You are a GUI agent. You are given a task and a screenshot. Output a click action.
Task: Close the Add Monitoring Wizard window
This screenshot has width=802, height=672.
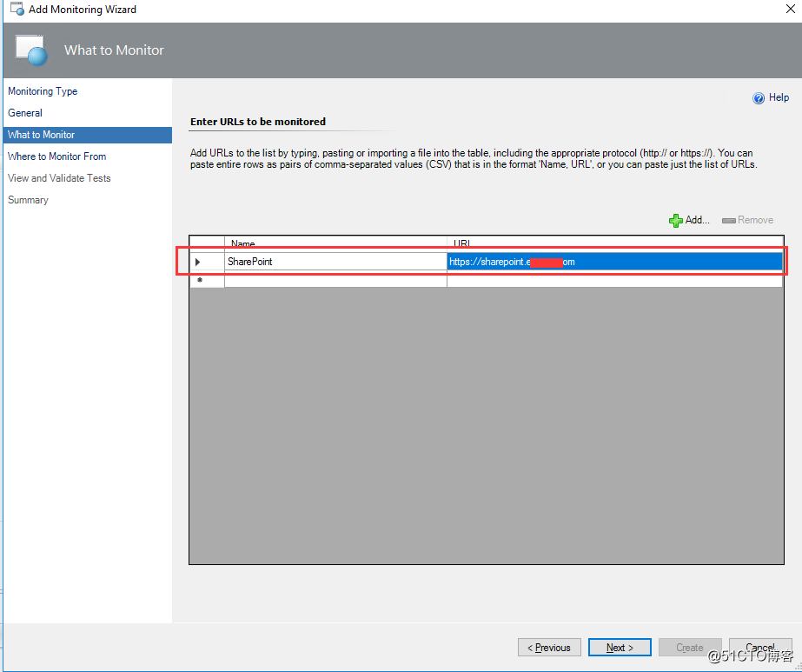pos(790,9)
